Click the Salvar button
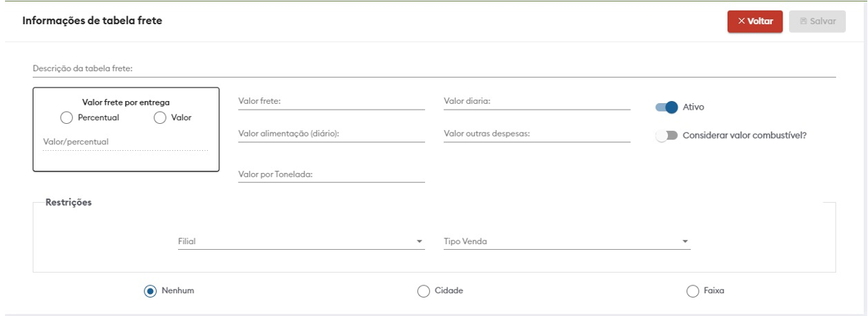Image resolution: width=868 pixels, height=316 pixels. [817, 21]
